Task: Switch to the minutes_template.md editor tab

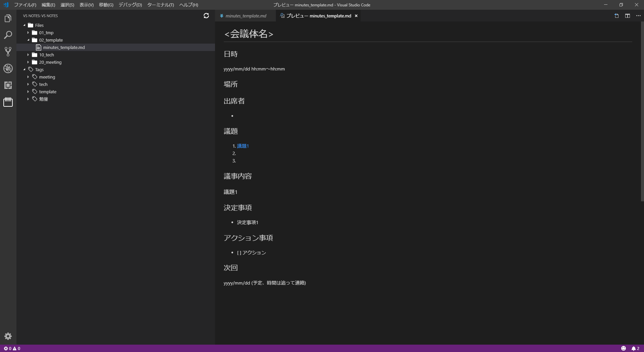Action: pos(246,16)
